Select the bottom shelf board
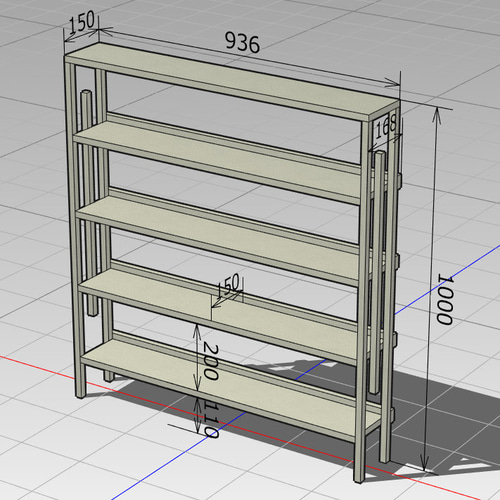 tap(230, 388)
